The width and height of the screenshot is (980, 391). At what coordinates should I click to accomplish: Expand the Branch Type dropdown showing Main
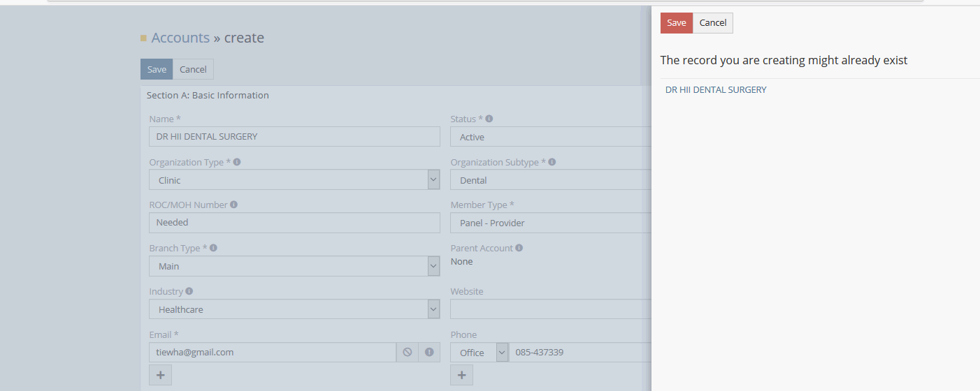433,266
